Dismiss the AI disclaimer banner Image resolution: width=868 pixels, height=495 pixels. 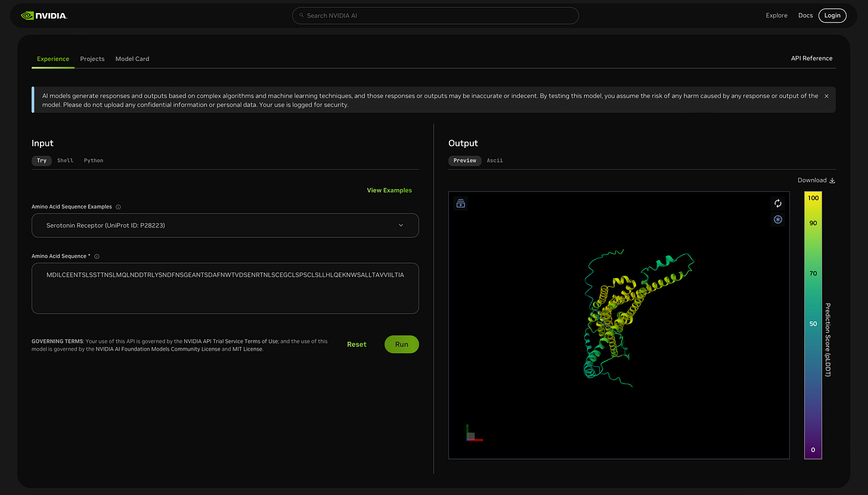(x=826, y=95)
